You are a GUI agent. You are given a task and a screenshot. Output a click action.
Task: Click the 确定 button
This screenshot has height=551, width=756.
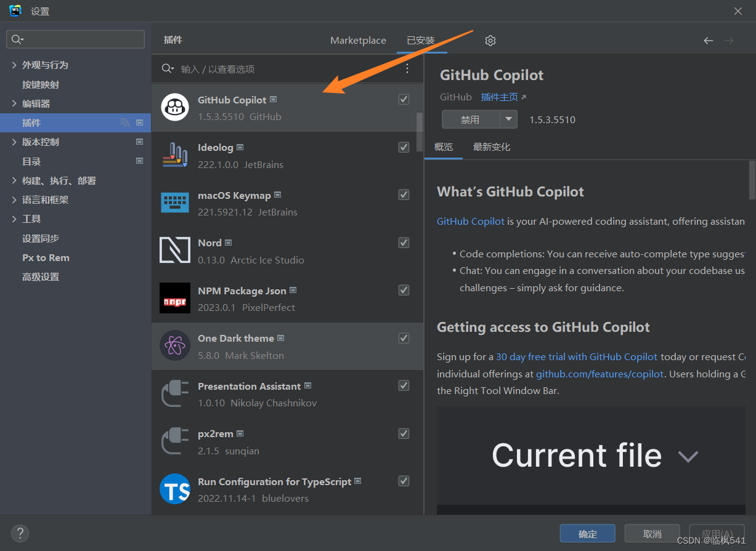[x=588, y=534]
